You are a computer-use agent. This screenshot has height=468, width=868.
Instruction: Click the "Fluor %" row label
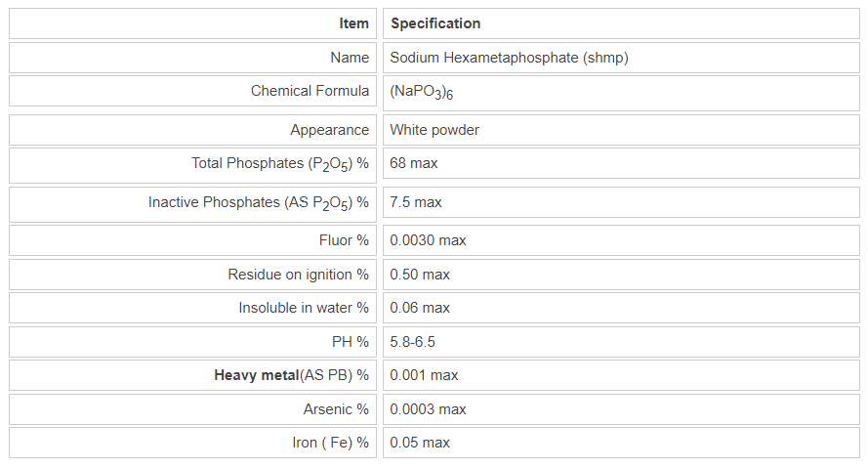(x=344, y=240)
